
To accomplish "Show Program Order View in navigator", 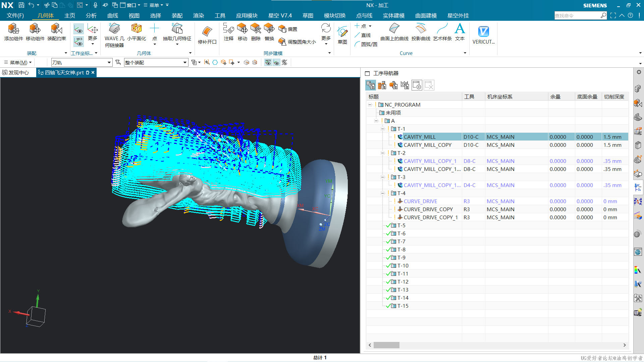I will tap(371, 85).
